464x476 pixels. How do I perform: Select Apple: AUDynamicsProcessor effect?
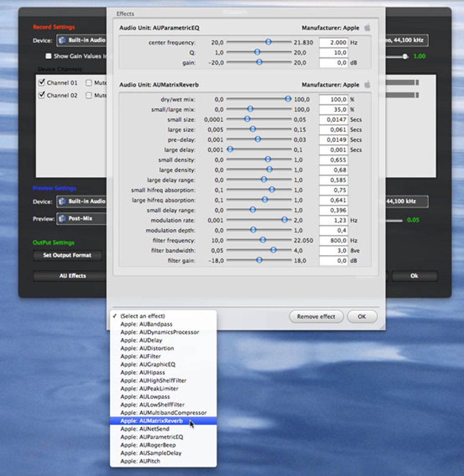pyautogui.click(x=163, y=332)
